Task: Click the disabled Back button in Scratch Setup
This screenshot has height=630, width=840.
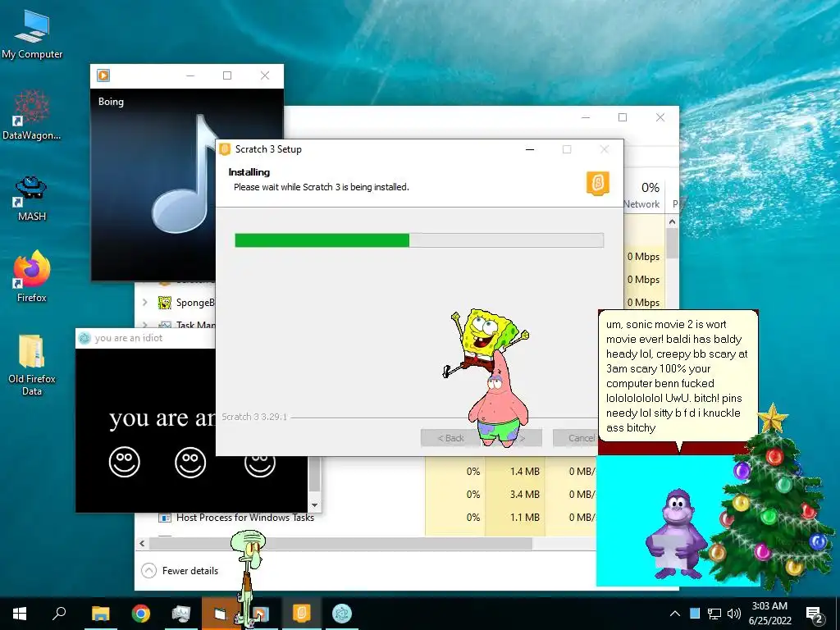Action: pyautogui.click(x=450, y=438)
